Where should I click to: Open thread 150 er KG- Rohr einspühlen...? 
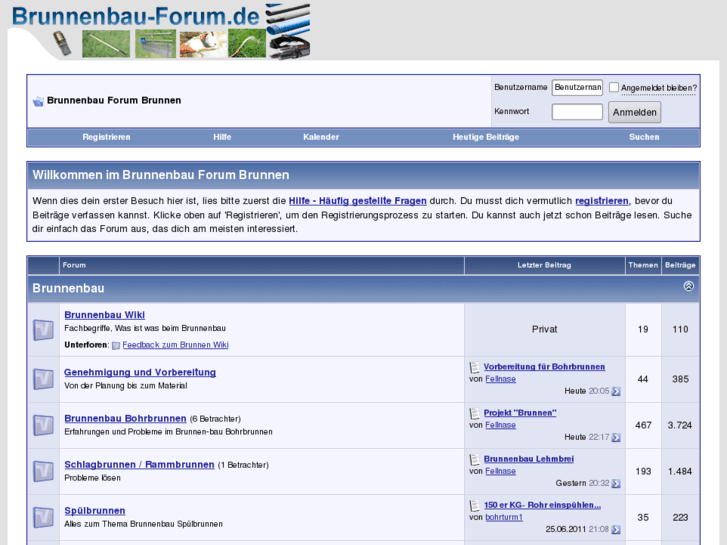coord(542,505)
